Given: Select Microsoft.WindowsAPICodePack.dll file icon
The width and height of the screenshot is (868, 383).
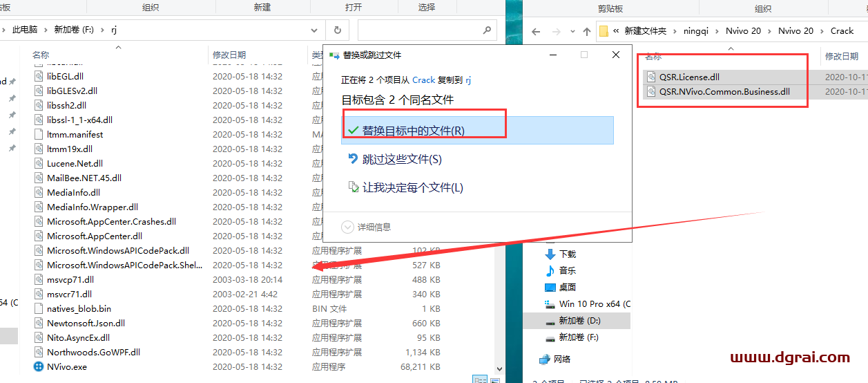Looking at the screenshot, I should pyautogui.click(x=39, y=250).
